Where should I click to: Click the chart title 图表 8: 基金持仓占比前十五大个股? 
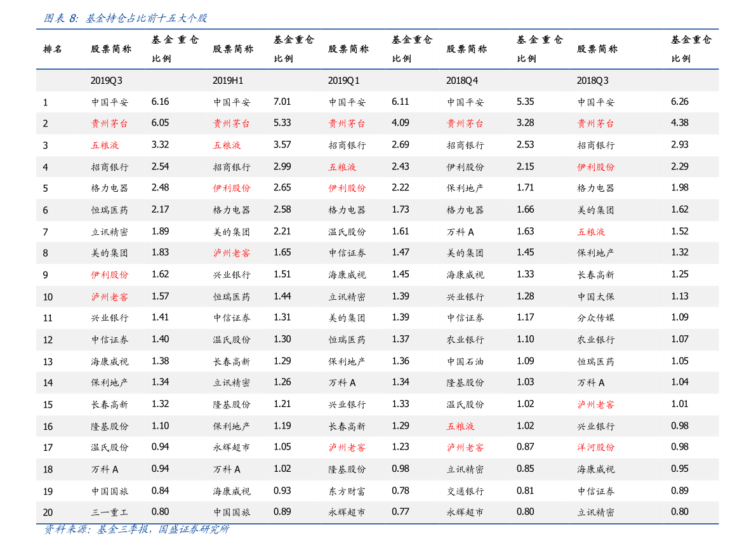(x=125, y=18)
